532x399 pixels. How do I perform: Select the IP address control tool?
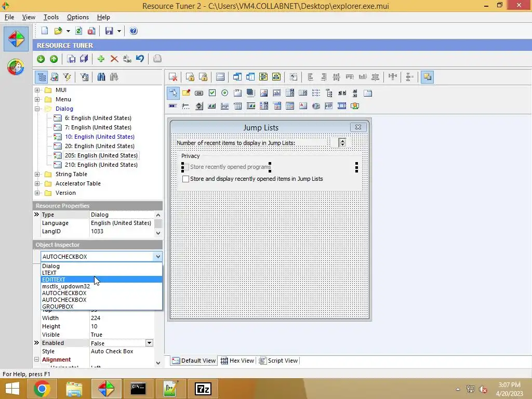point(328,106)
